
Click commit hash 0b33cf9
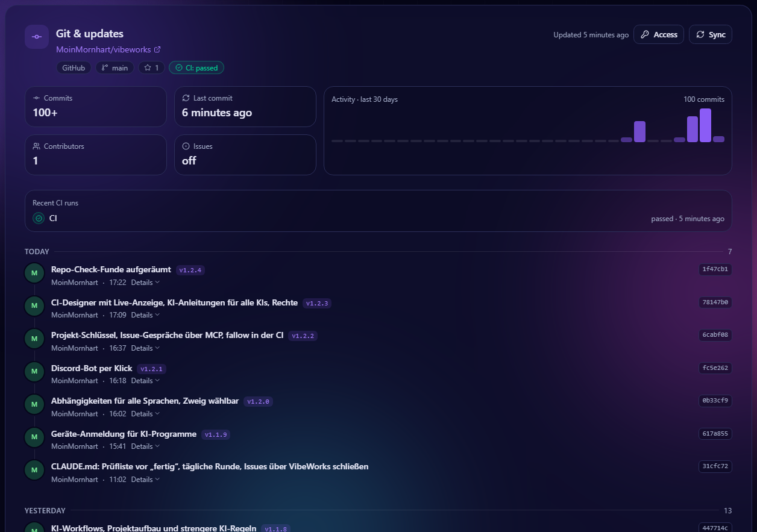[715, 401]
